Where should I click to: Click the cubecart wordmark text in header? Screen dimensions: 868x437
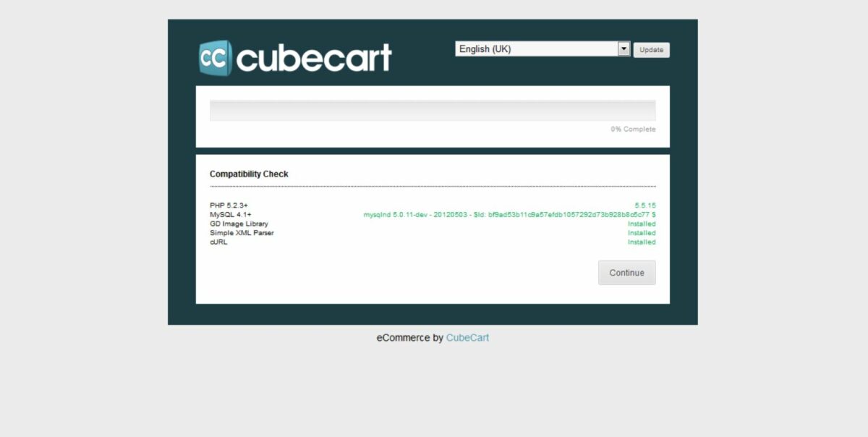pos(314,58)
